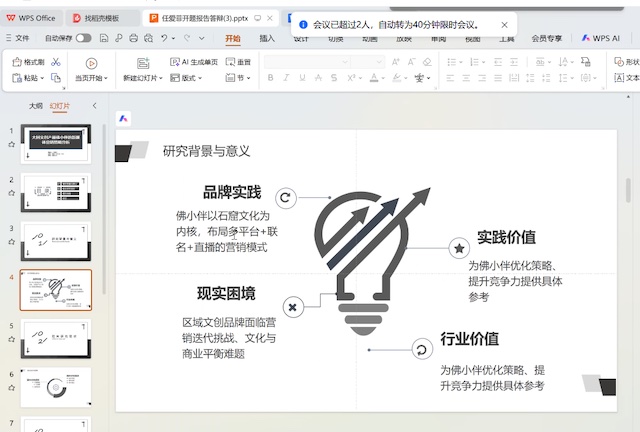Toggle the 自动保存 auto-save switch

[83, 38]
